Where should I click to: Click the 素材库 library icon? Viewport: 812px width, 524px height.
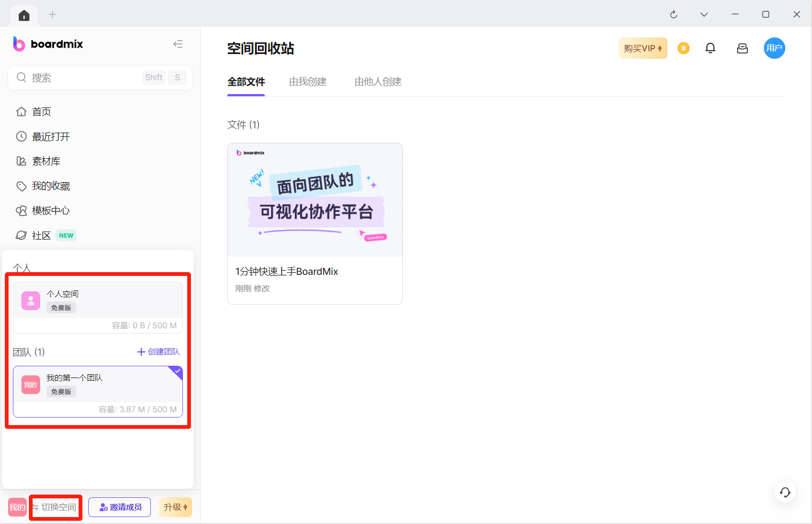click(21, 161)
